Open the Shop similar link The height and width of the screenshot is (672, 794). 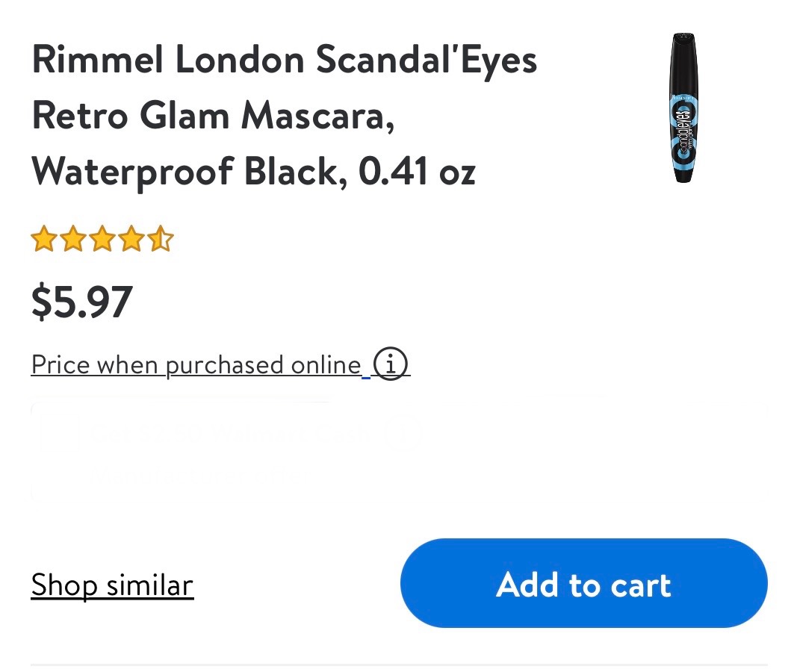112,585
